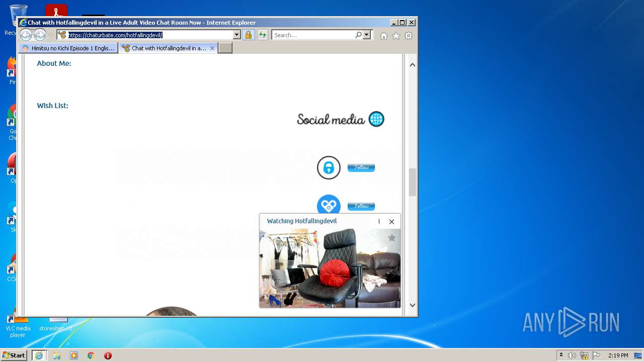Click the 2:19 PM clock
Image resolution: width=644 pixels, height=362 pixels.
(618, 355)
